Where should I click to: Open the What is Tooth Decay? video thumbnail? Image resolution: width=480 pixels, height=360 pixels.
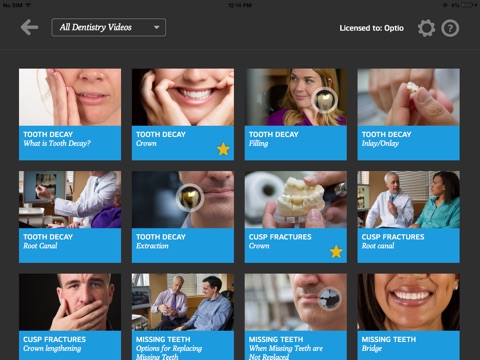pyautogui.click(x=70, y=97)
